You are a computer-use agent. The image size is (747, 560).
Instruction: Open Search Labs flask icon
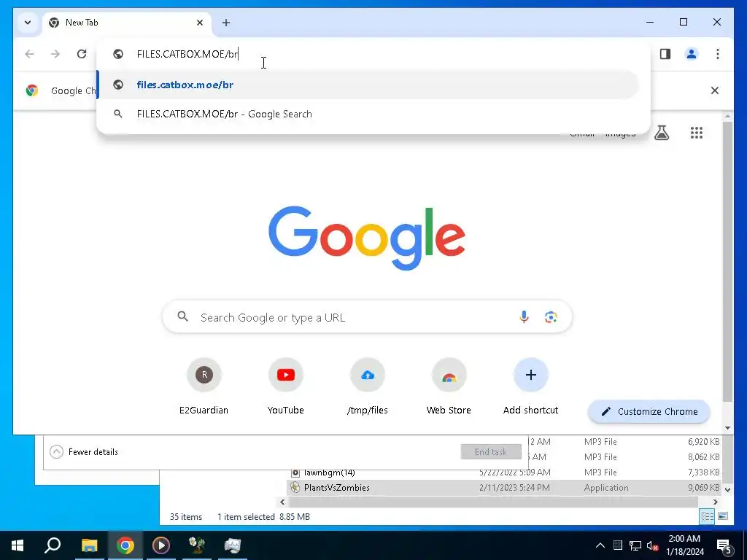[x=661, y=133]
